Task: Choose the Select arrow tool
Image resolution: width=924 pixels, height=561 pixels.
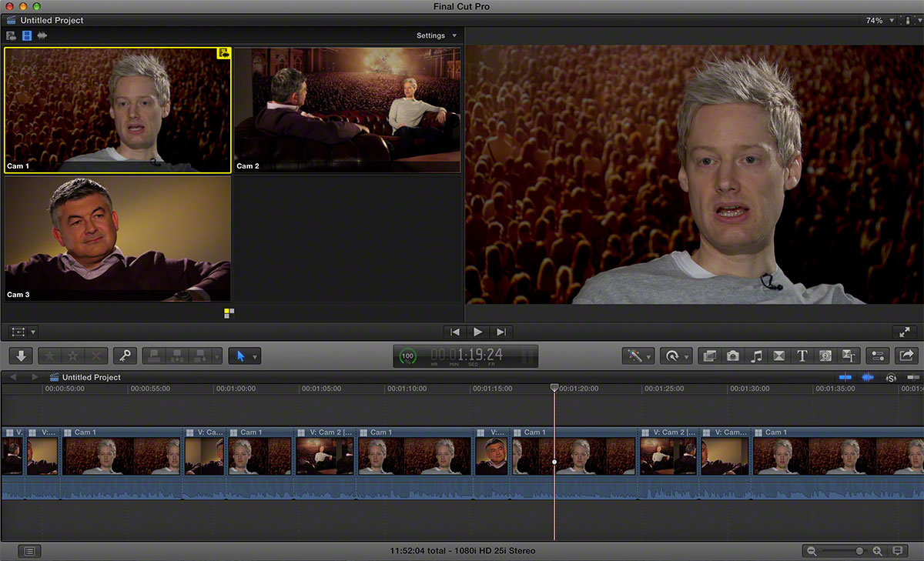Action: [x=240, y=356]
